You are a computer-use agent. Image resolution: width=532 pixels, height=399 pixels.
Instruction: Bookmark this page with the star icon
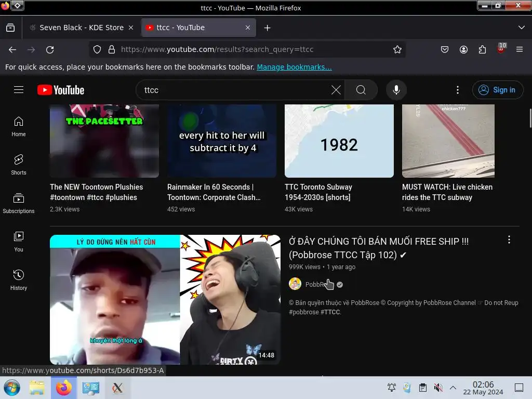(397, 49)
